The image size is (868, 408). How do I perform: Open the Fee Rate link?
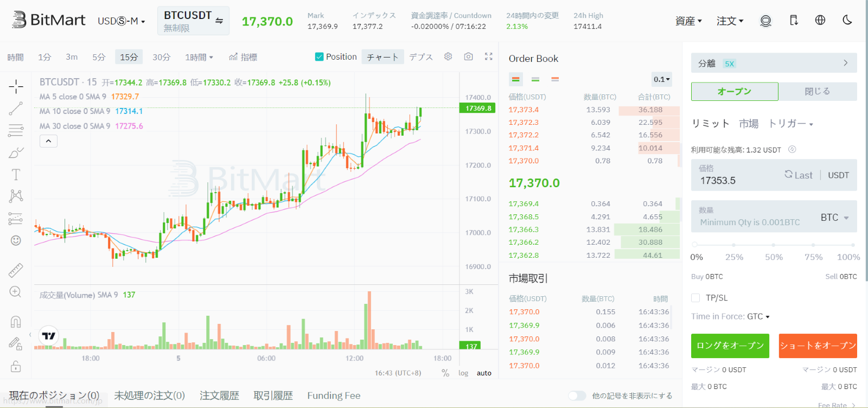pyautogui.click(x=837, y=405)
